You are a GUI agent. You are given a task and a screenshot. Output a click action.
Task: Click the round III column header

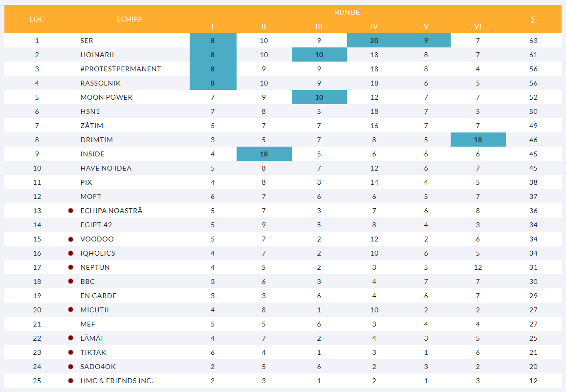point(319,26)
